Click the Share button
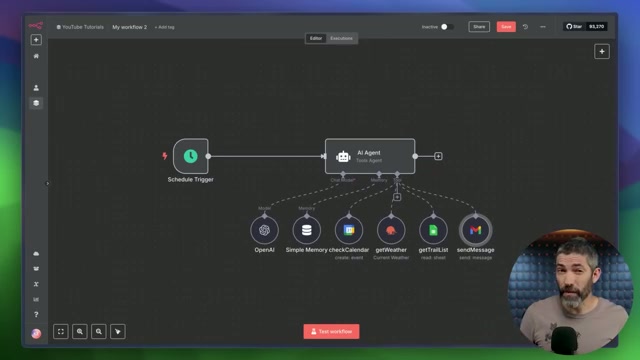 pyautogui.click(x=479, y=27)
